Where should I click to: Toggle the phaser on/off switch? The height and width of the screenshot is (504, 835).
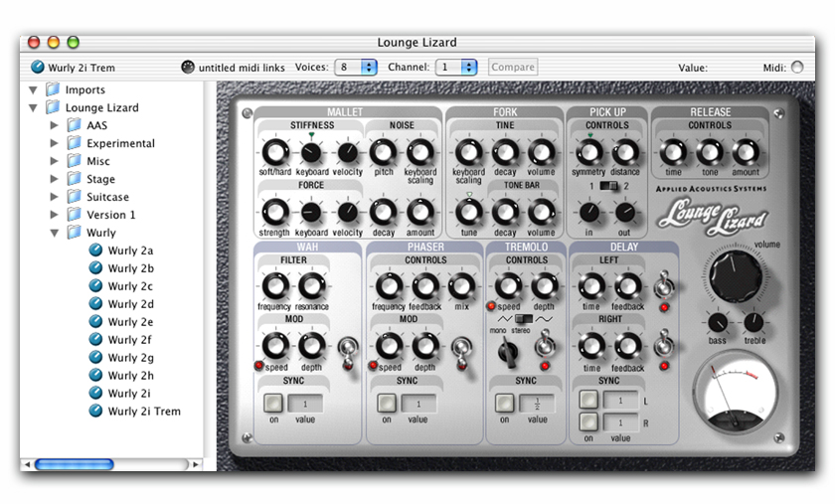coord(461,352)
